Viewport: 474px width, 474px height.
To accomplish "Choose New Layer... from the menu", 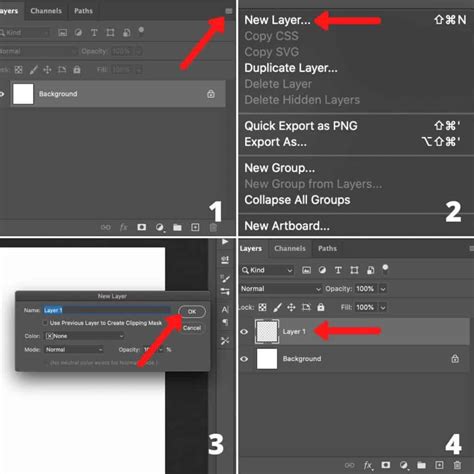I will [x=277, y=20].
